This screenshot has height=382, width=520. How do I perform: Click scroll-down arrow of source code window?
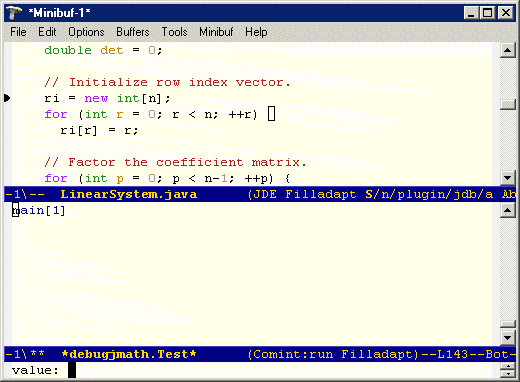pyautogui.click(x=508, y=178)
